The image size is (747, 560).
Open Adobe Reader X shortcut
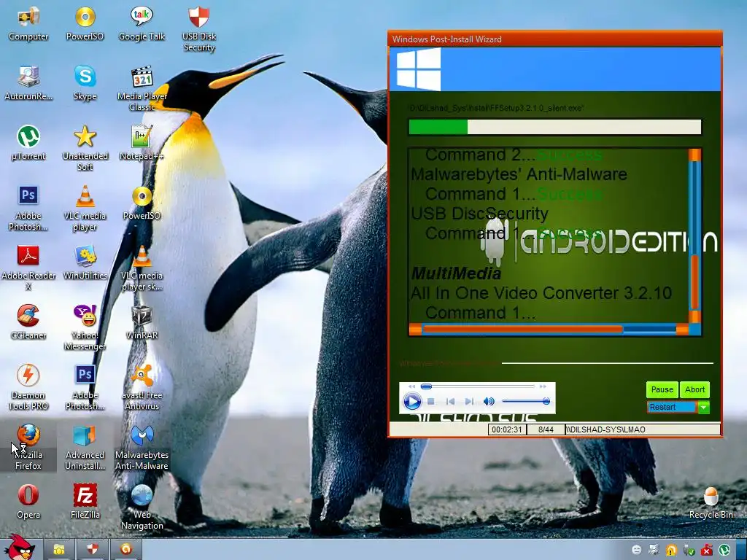pos(28,268)
